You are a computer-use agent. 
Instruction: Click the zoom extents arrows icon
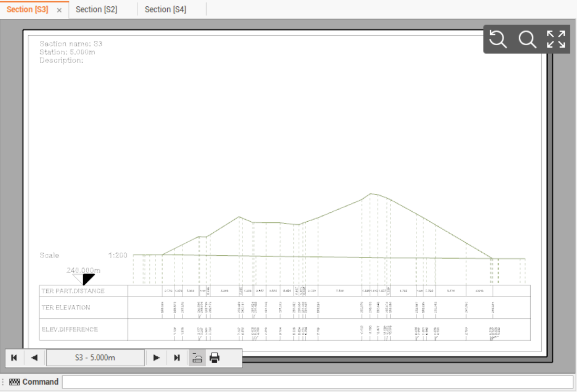(555, 39)
